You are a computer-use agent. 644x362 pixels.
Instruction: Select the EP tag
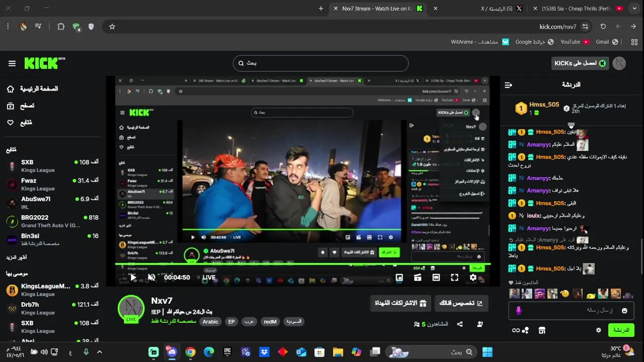(231, 322)
